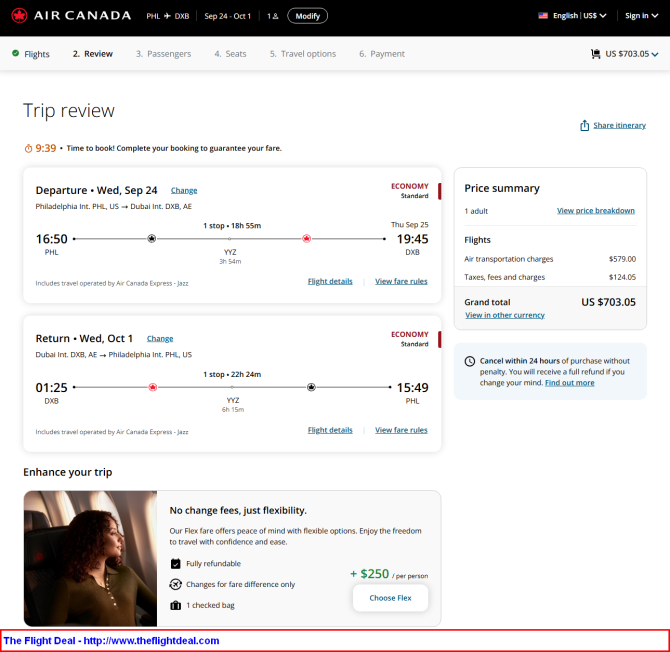The height and width of the screenshot is (652, 670).
Task: Click View price breakdown link
Action: [x=596, y=211]
